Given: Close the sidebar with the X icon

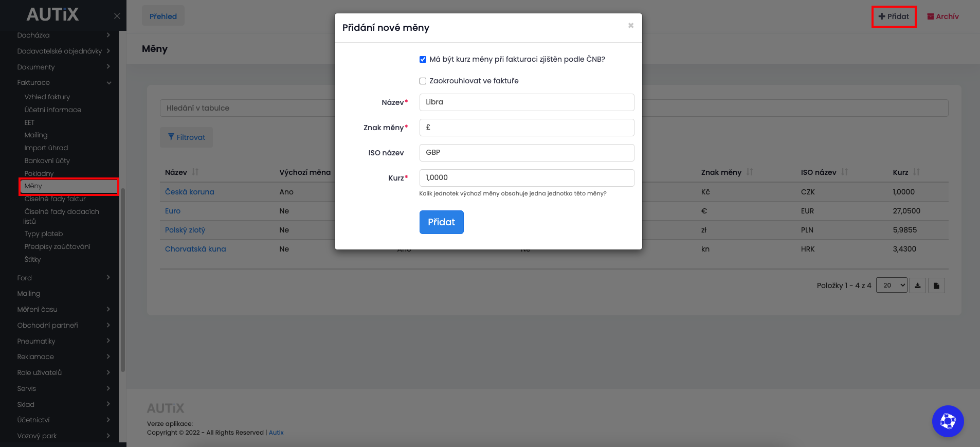Looking at the screenshot, I should point(117,16).
